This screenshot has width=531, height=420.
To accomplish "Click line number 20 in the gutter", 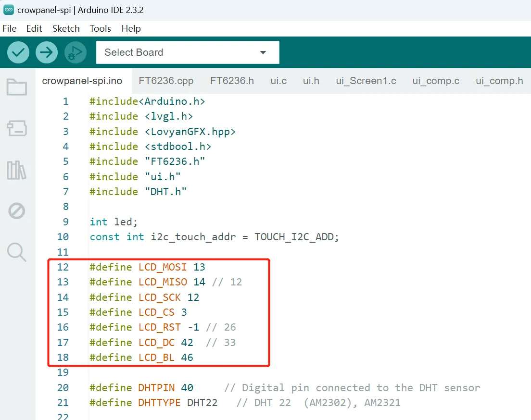I will click(x=63, y=387).
